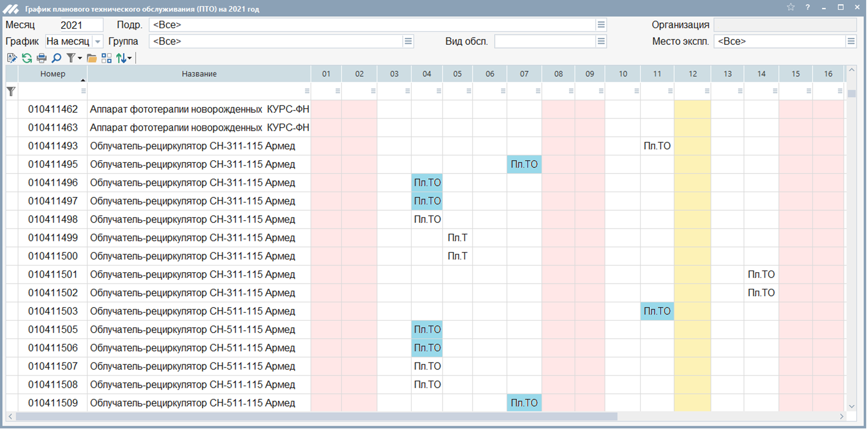The height and width of the screenshot is (429, 868).
Task: Click the toolbar filter funnel icon
Action: click(71, 58)
